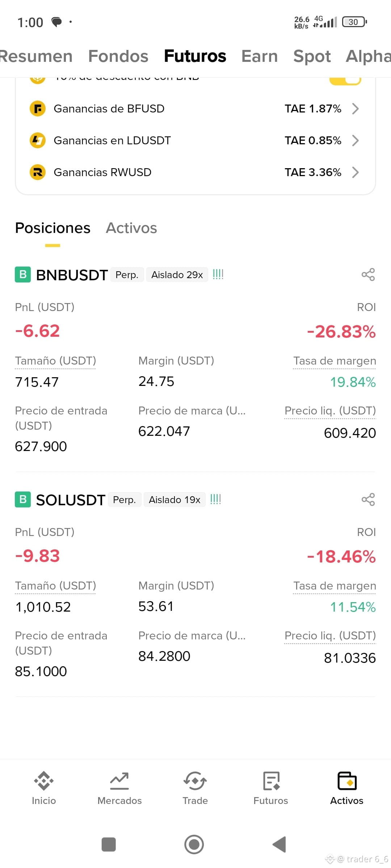Switch to the Fondos tab
391x868 pixels.
pyautogui.click(x=118, y=56)
